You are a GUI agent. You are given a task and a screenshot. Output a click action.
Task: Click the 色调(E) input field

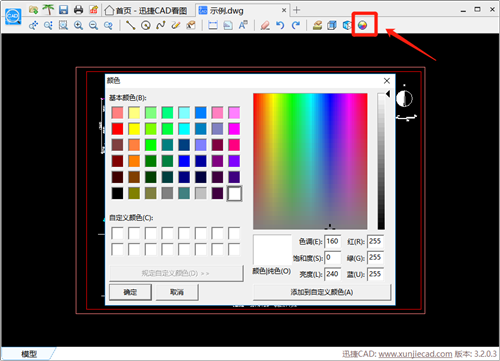point(333,241)
